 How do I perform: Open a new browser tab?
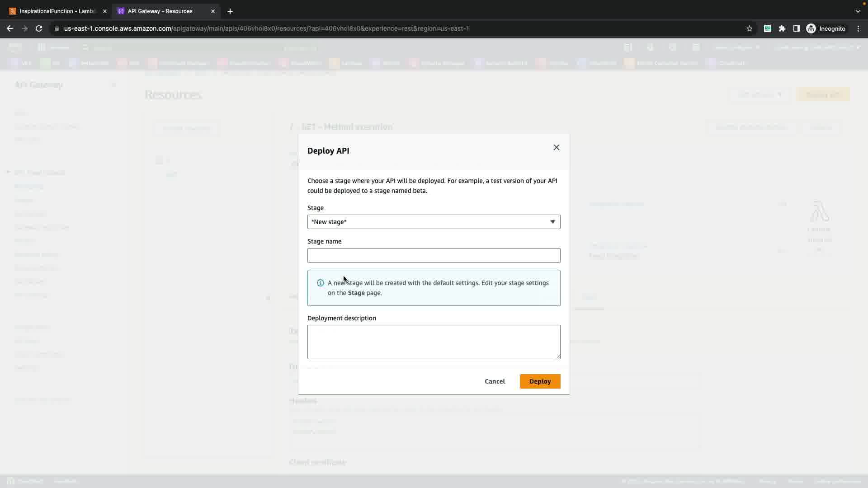tap(230, 11)
